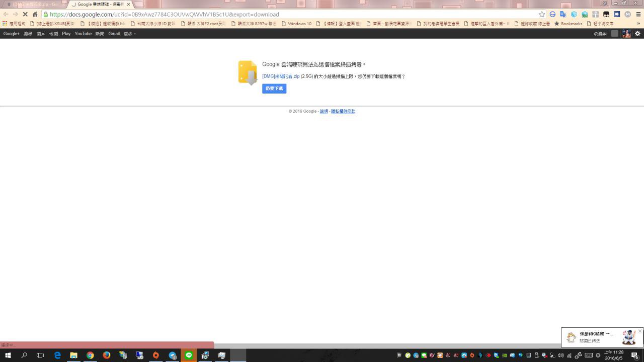Image resolution: width=644 pixels, height=362 pixels.
Task: Open the Chrome hamburger menu
Action: pos(638,14)
